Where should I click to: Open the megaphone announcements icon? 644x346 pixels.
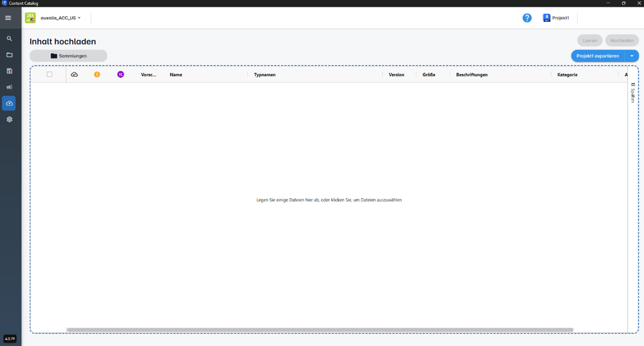click(x=9, y=87)
